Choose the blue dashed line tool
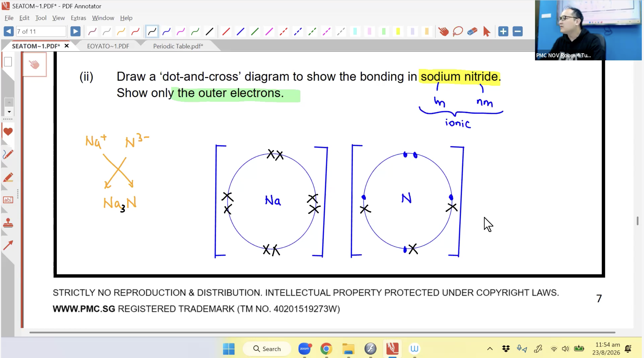This screenshot has width=644, height=358. 298,32
